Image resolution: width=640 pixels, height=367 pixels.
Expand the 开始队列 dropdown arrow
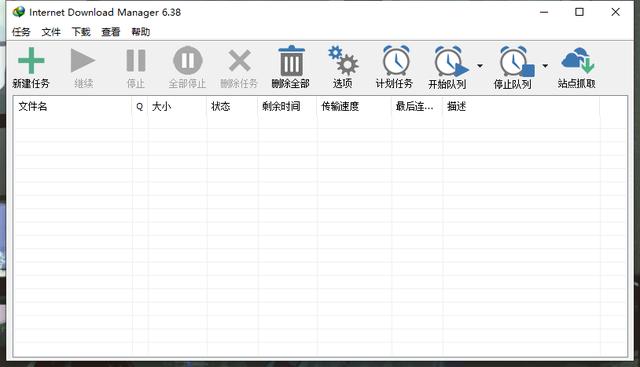(480, 65)
